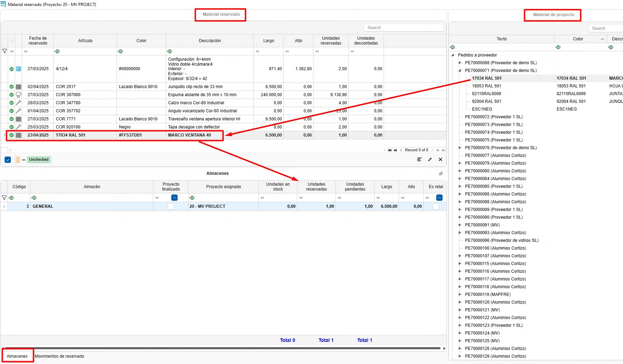Click in the Material reservado search box
Image resolution: width=623 pixels, height=364 pixels.
click(404, 28)
